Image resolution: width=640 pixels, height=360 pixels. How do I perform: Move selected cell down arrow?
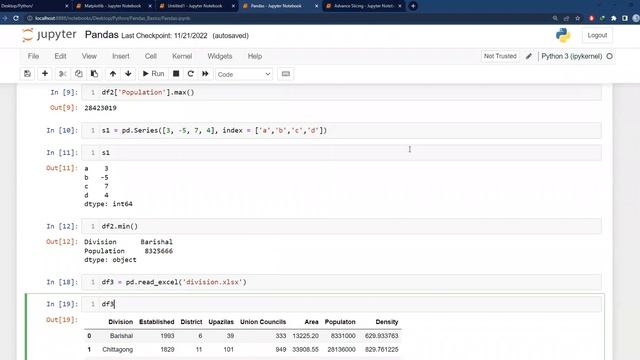[128, 74]
